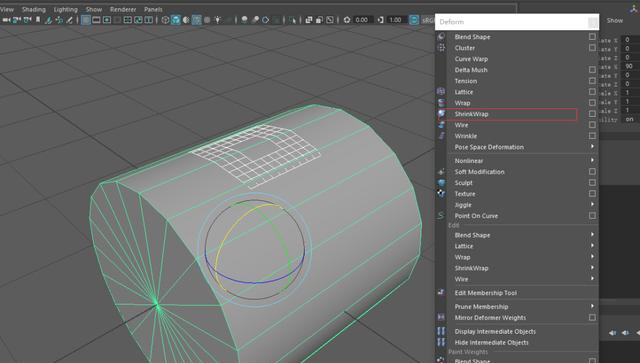Select the Edit Membership Tool
This screenshot has height=363, width=640.
486,293
